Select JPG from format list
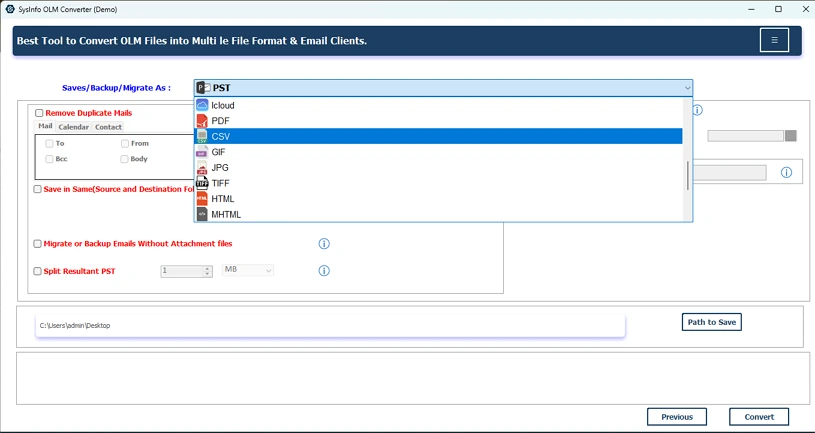The height and width of the screenshot is (433, 815). click(438, 167)
